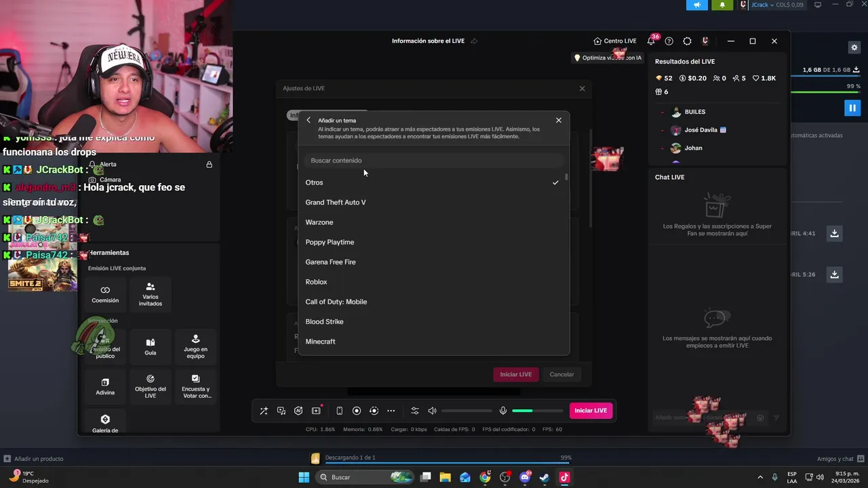Pick Warzone from the topic list
Screen dimensions: 868x488
[433, 222]
